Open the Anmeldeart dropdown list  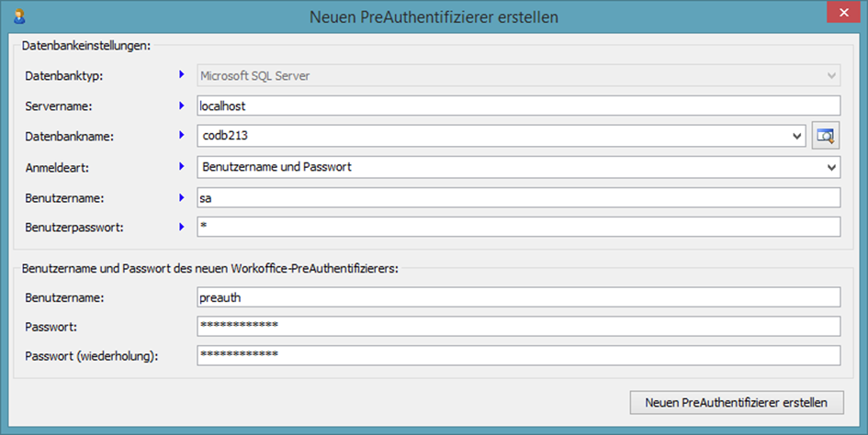tap(830, 167)
